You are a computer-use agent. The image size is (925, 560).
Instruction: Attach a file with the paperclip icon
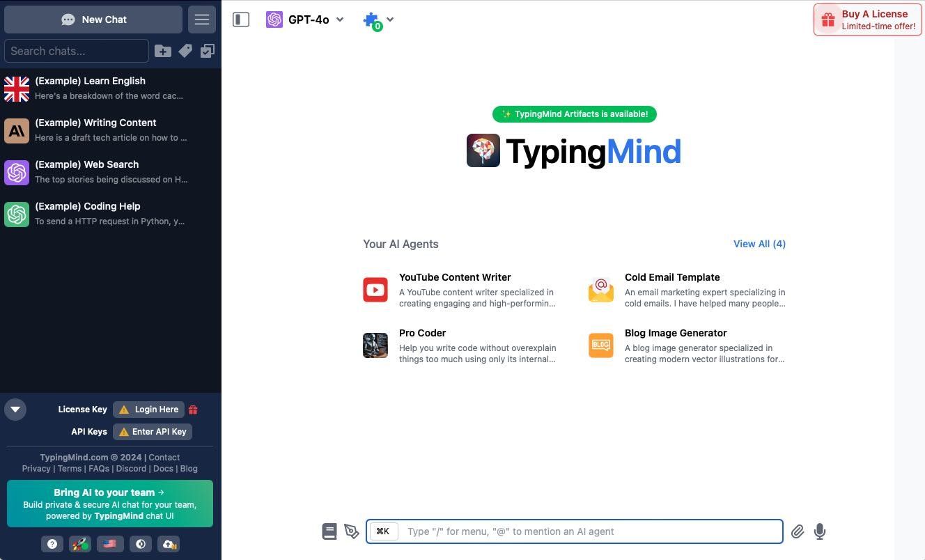pos(798,531)
